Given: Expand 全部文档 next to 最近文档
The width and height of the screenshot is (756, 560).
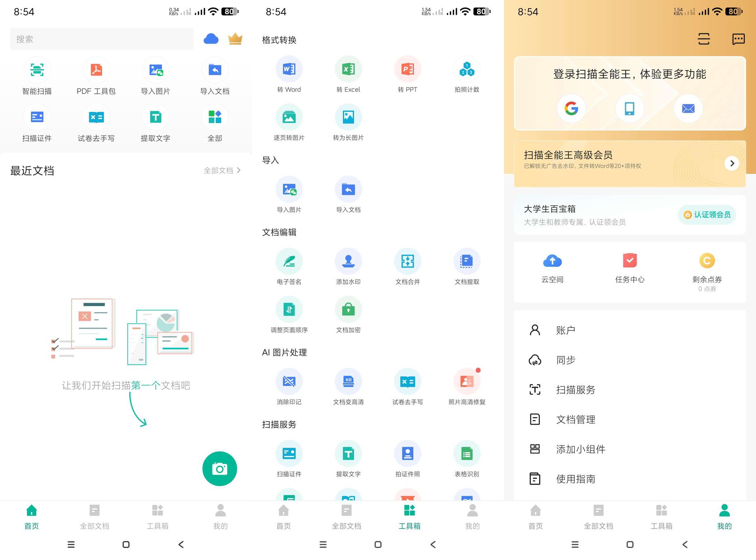Looking at the screenshot, I should point(222,171).
